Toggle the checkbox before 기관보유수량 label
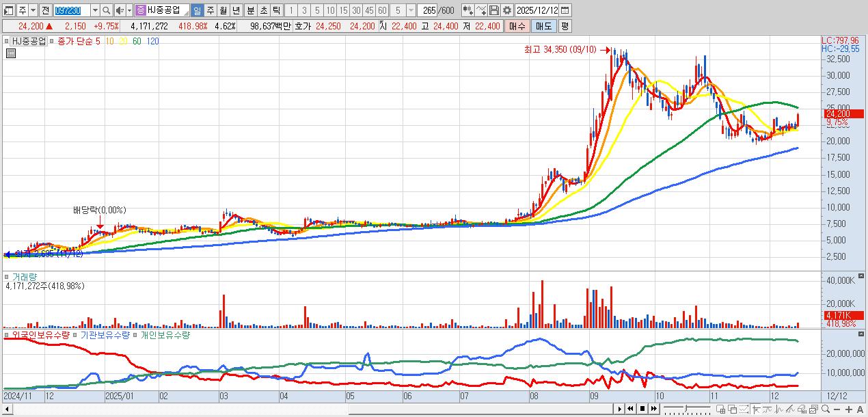 pos(77,336)
